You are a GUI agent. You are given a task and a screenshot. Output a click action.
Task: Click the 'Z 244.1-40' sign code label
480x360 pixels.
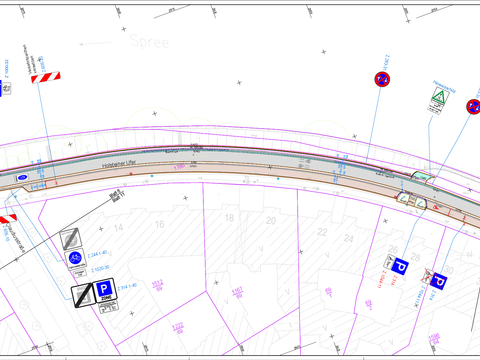(98, 254)
